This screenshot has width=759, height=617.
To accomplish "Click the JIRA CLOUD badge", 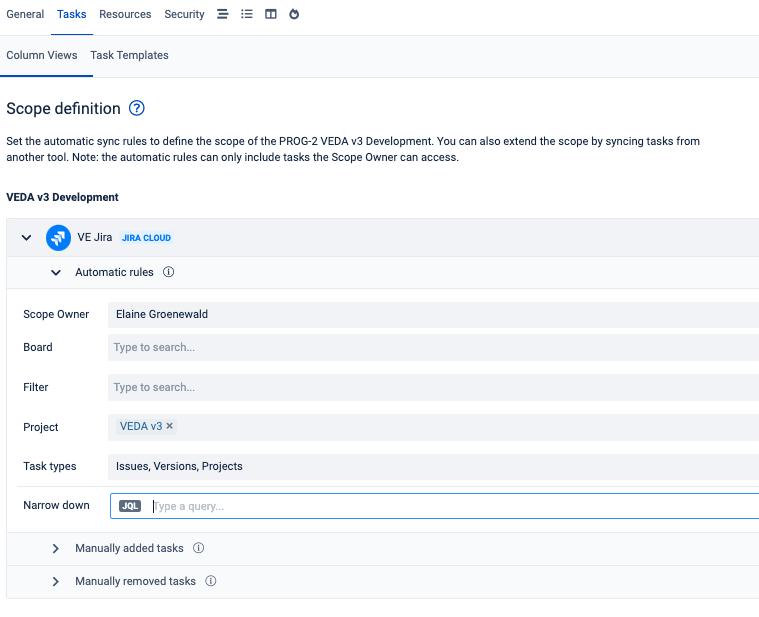I will [x=146, y=238].
